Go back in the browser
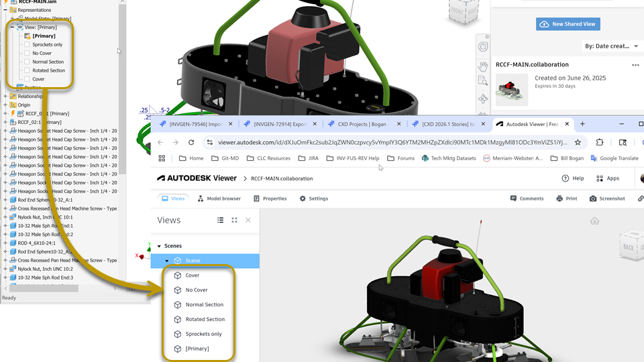The height and width of the screenshot is (362, 644). (160, 142)
